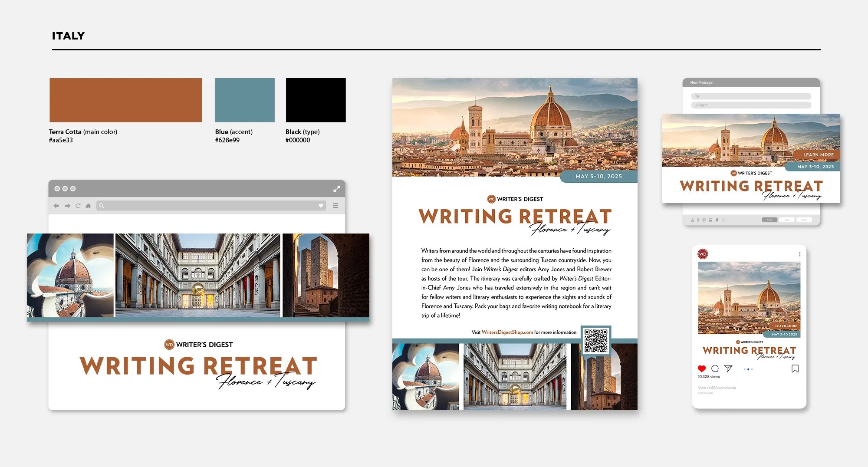This screenshot has height=467, width=868.
Task: Click the To field in New Message window
Action: [x=751, y=96]
